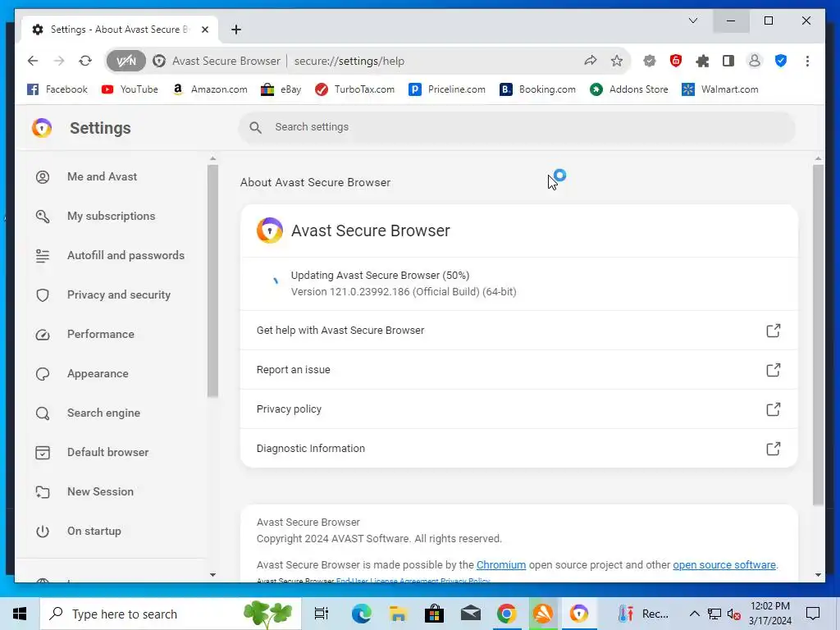Follow the Chromium hyperlink
Viewport: 840px width, 630px height.
tap(501, 564)
